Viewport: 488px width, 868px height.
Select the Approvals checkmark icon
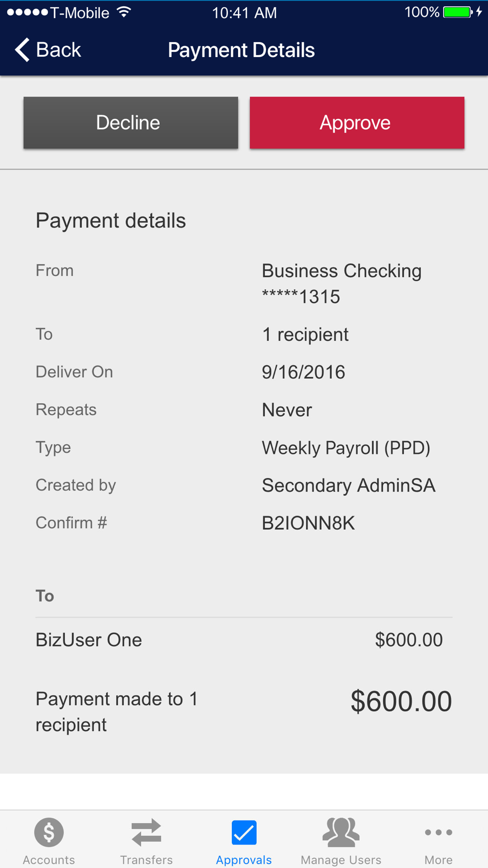(x=244, y=832)
